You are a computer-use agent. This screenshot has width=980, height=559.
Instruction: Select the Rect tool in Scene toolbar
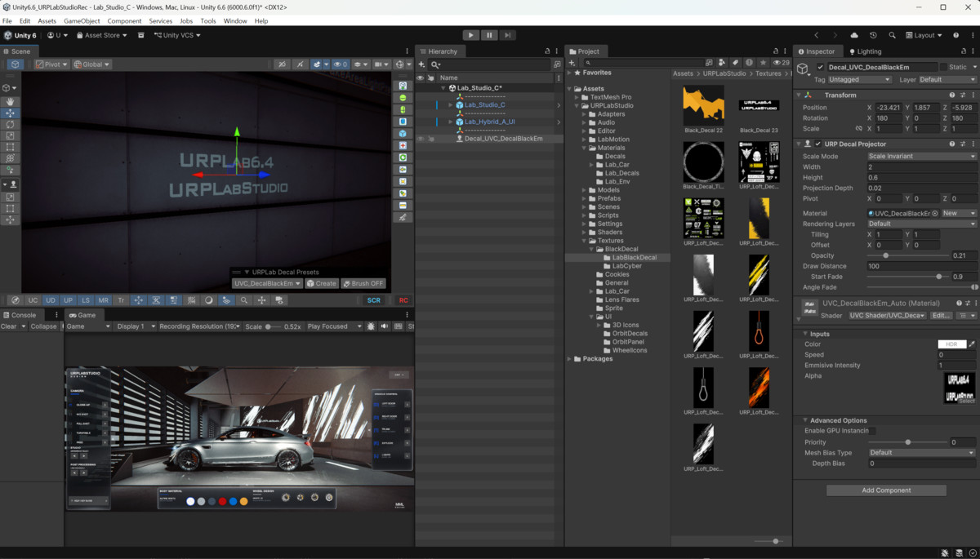tap(11, 147)
